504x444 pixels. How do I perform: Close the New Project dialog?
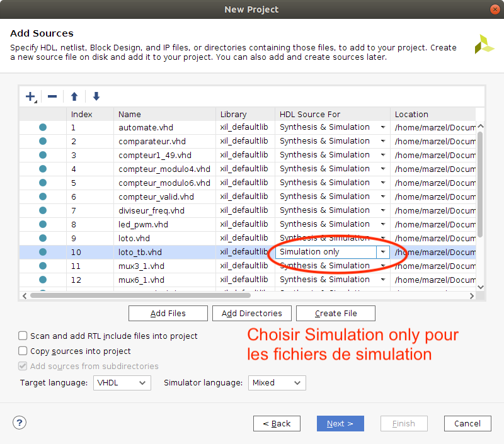[x=495, y=9]
